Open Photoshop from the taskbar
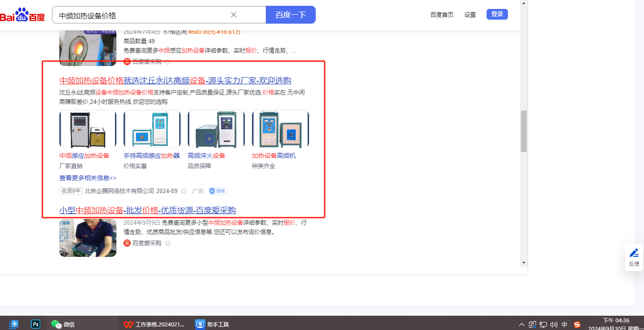644x330 pixels. (x=36, y=324)
